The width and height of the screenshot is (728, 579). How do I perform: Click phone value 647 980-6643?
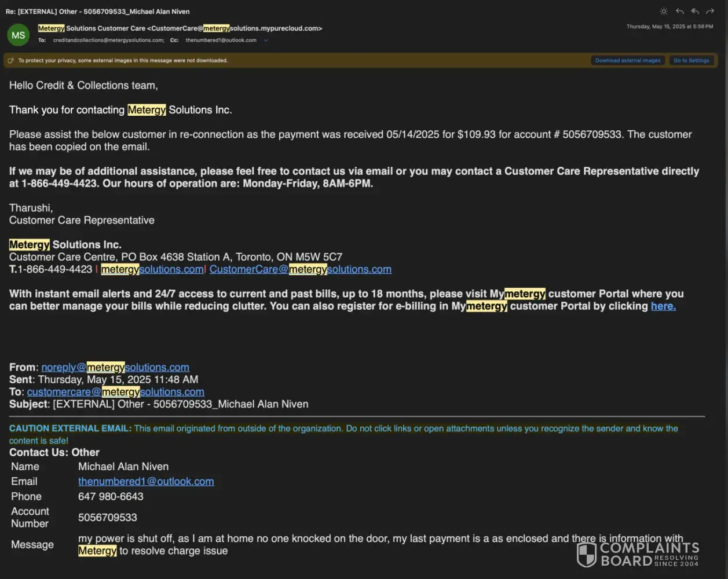[111, 496]
